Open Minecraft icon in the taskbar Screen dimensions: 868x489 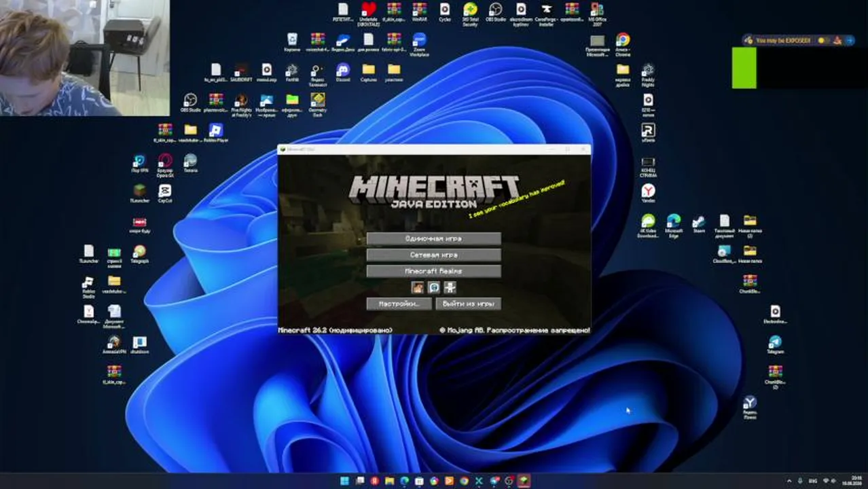point(524,481)
